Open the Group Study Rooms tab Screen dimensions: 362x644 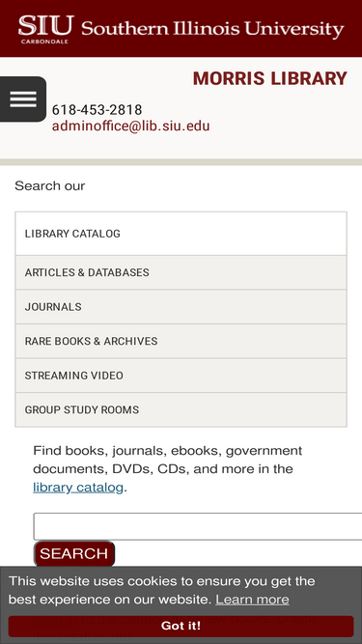click(x=181, y=410)
